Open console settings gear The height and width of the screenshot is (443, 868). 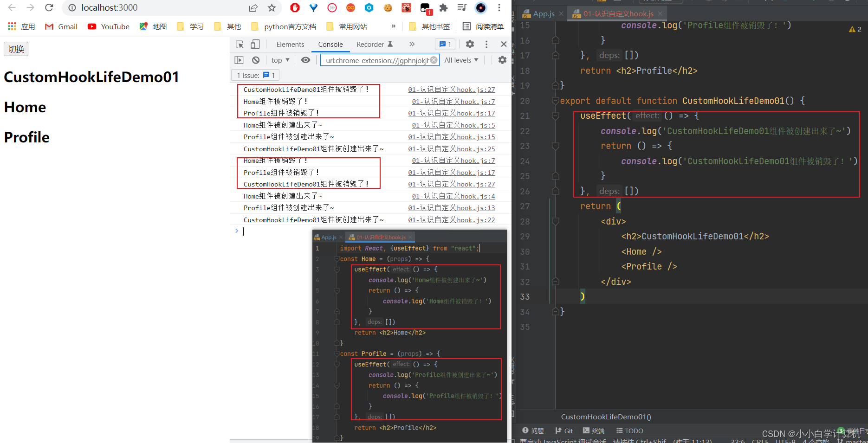point(502,60)
